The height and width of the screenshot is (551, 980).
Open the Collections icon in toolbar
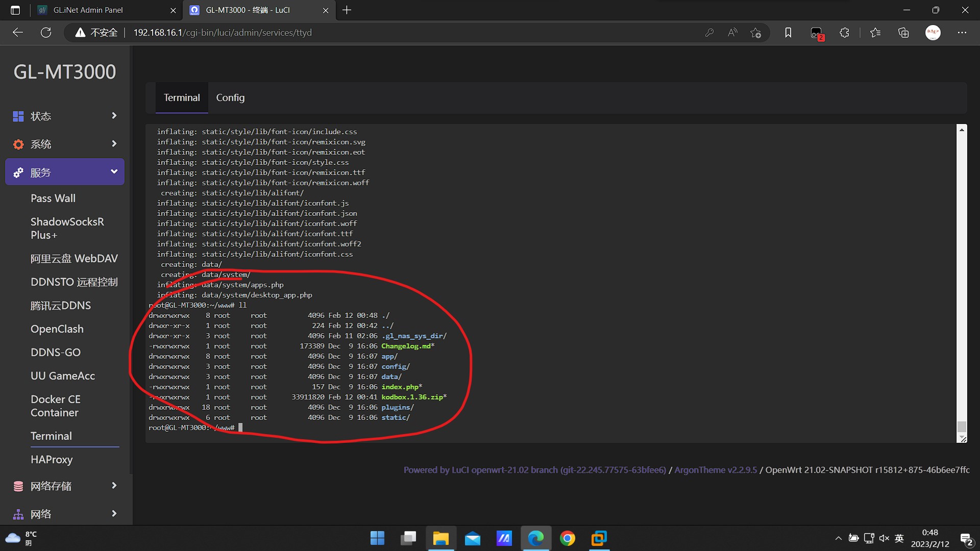click(903, 33)
